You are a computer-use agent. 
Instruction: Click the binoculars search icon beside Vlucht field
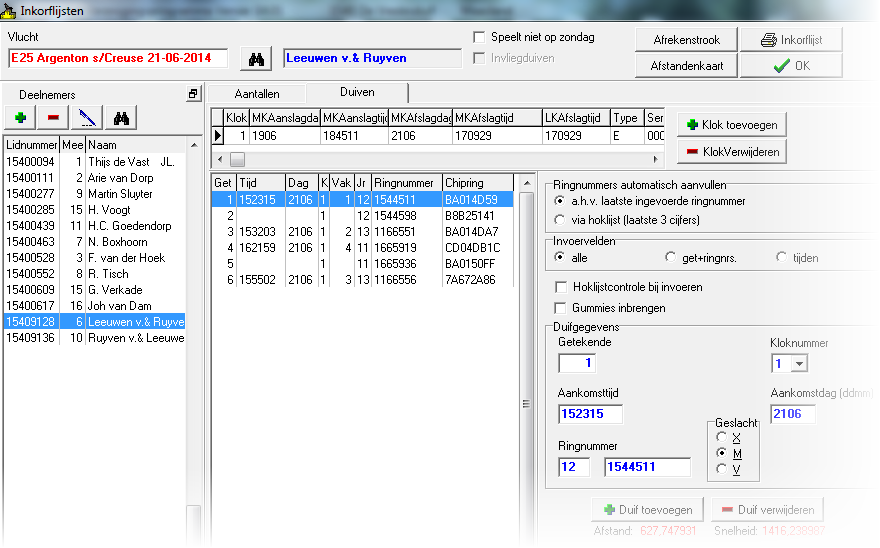pyautogui.click(x=256, y=58)
